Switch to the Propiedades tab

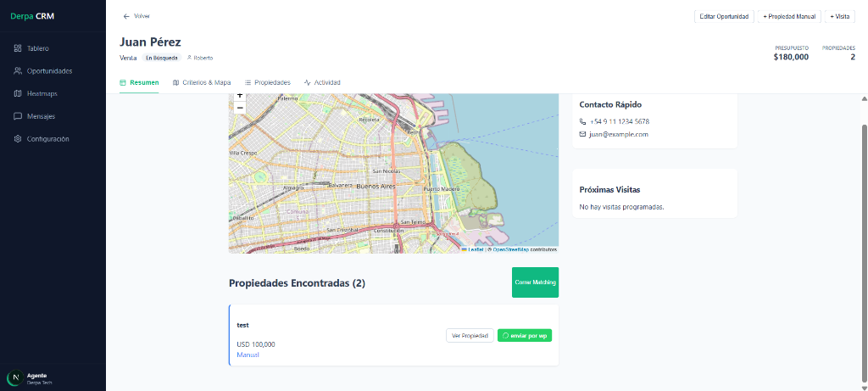tap(267, 82)
